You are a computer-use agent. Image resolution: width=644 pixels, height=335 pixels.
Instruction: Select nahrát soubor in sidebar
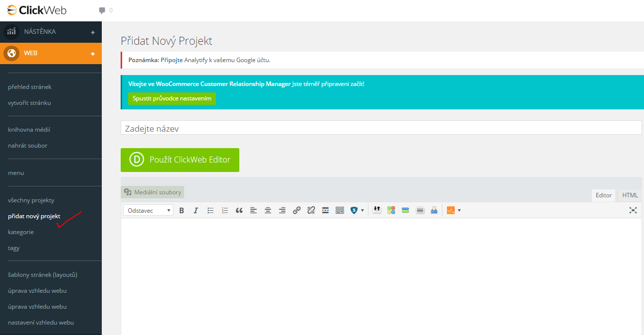[x=28, y=146]
